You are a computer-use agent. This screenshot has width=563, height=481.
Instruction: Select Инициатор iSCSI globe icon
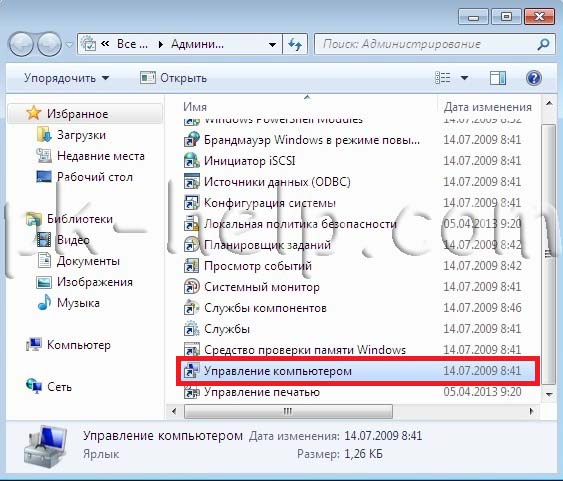pos(191,160)
